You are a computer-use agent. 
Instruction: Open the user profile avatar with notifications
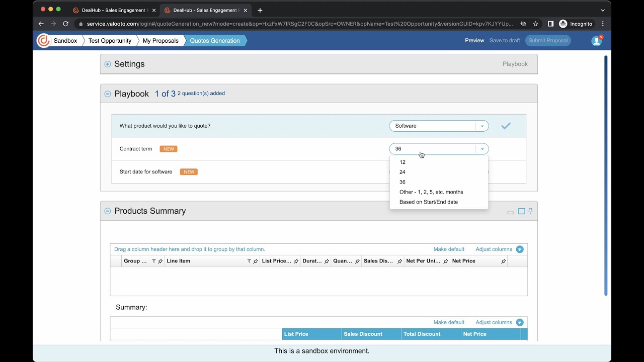click(x=597, y=41)
